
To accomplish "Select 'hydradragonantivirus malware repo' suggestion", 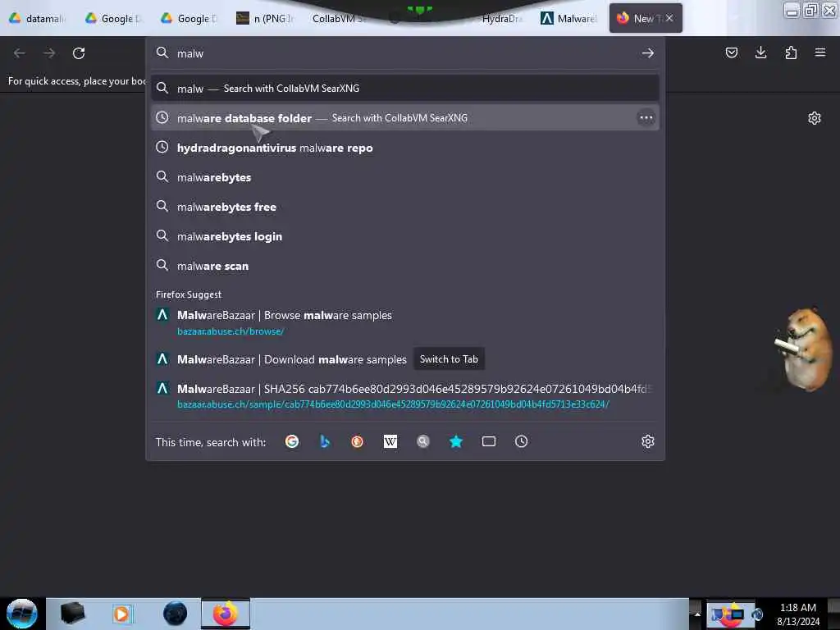I will coord(404,148).
